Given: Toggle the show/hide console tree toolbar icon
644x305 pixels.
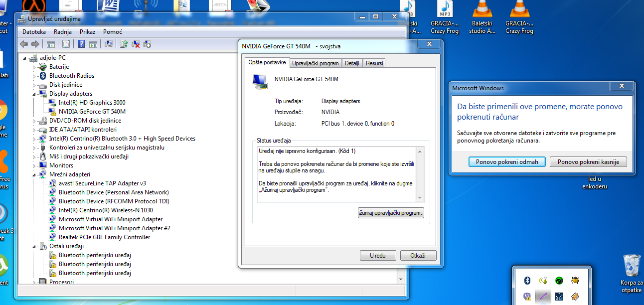Looking at the screenshot, I should [x=50, y=44].
